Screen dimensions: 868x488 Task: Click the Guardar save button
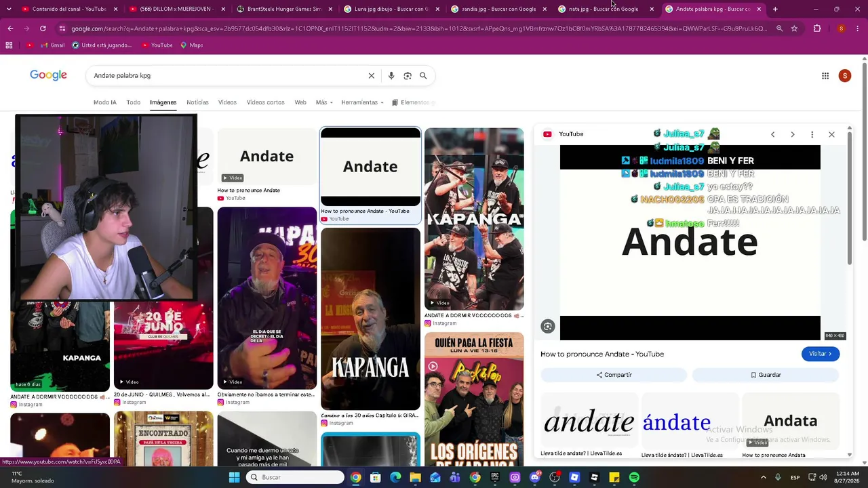(766, 375)
